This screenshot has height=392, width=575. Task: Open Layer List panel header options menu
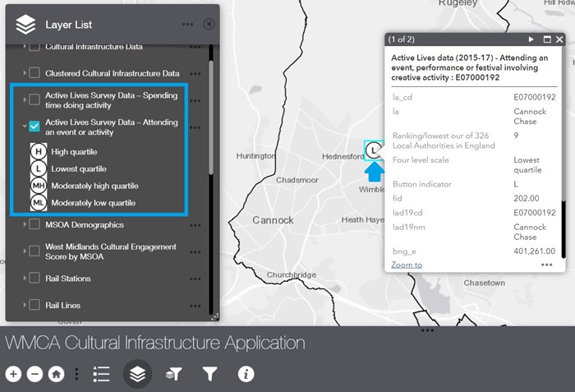click(x=188, y=25)
